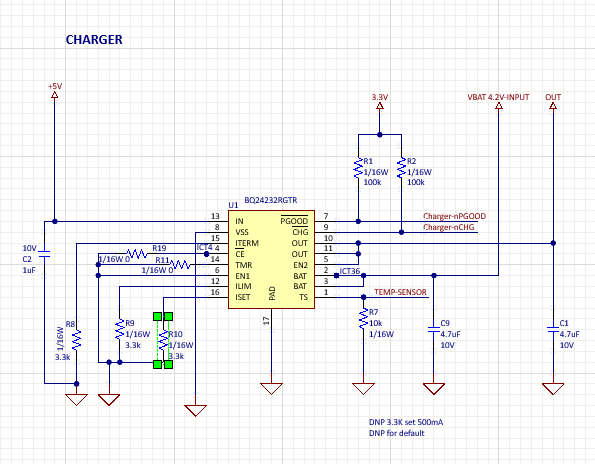
Task: Click the U1 designator label
Action: pyautogui.click(x=233, y=205)
